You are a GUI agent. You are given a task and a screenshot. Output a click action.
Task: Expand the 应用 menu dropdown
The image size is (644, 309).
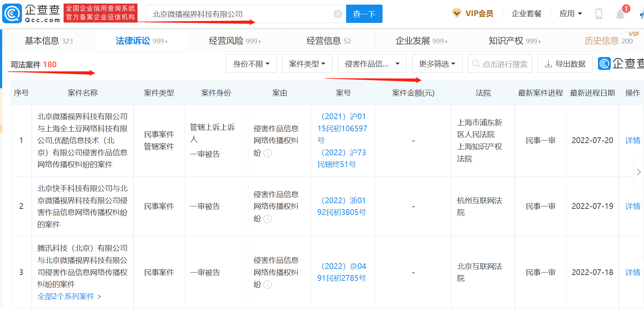pyautogui.click(x=571, y=14)
